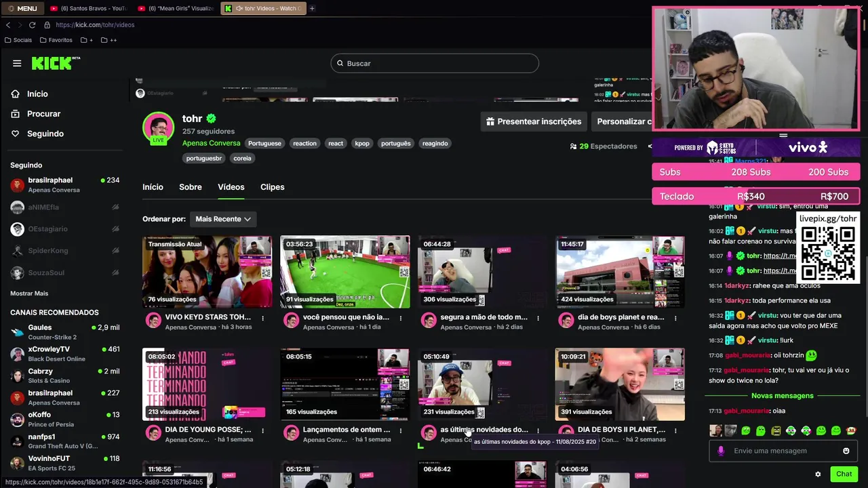
Task: Insert the green angry-face Kick emote
Action: pyautogui.click(x=776, y=430)
